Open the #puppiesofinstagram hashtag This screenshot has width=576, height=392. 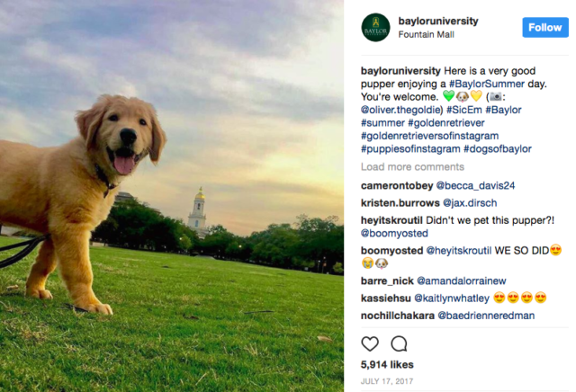[409, 148]
